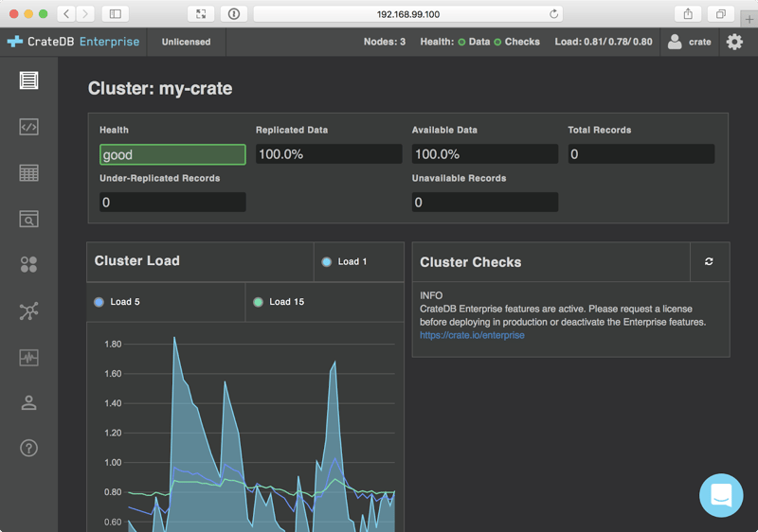Click the Available Data 100.0% value
The width and height of the screenshot is (758, 532).
[485, 154]
